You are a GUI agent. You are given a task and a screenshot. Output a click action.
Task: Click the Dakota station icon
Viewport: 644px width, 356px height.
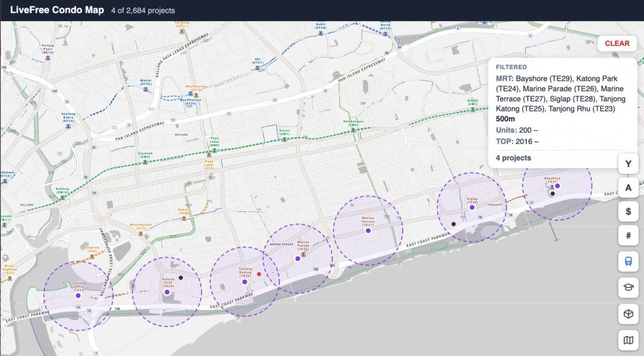pyautogui.click(x=184, y=218)
